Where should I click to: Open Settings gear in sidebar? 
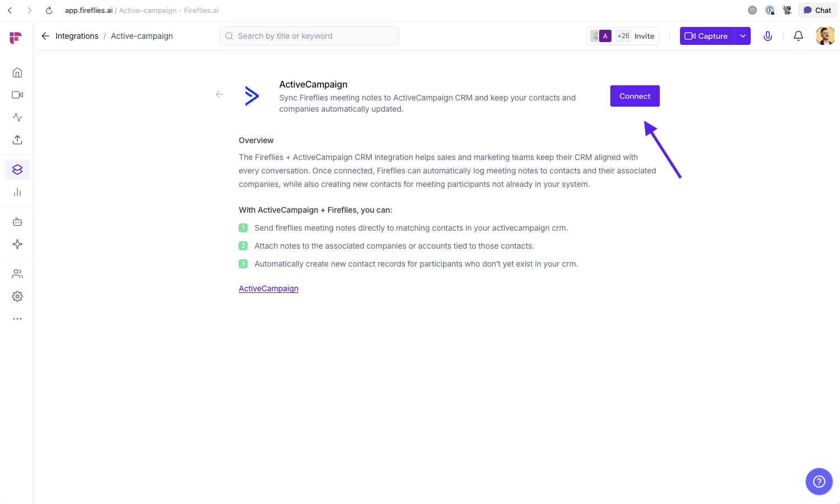click(17, 296)
